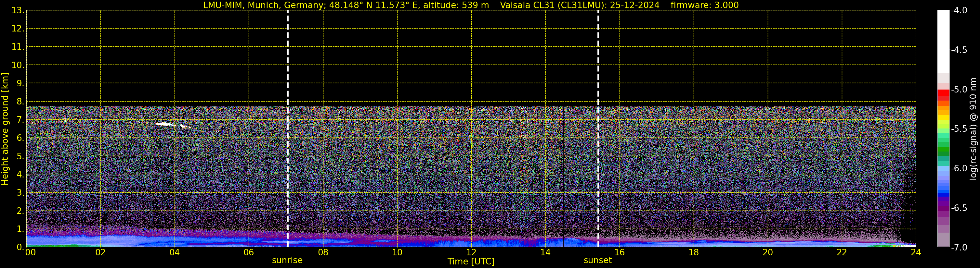980x268 pixels.
Task: Click the 13. height tick label
Action: [x=18, y=10]
